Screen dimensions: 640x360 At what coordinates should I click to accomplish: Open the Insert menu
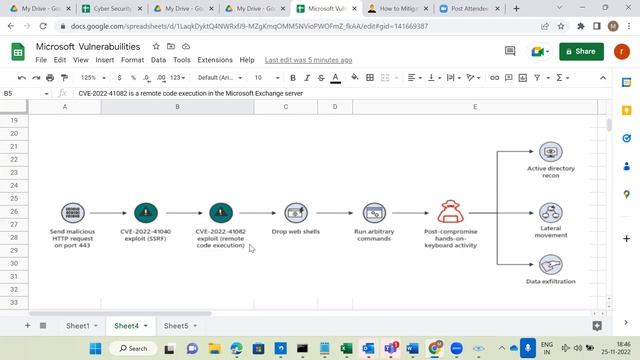pyautogui.click(x=105, y=60)
